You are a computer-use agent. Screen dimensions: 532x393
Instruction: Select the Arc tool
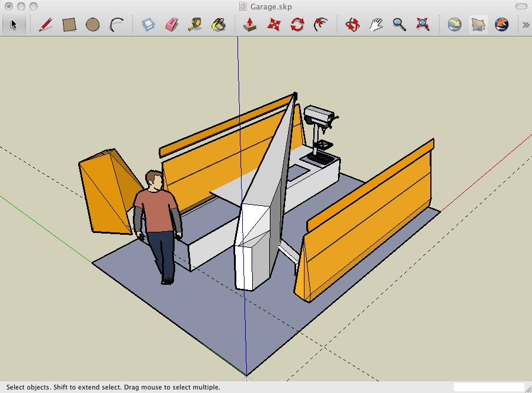click(x=116, y=25)
